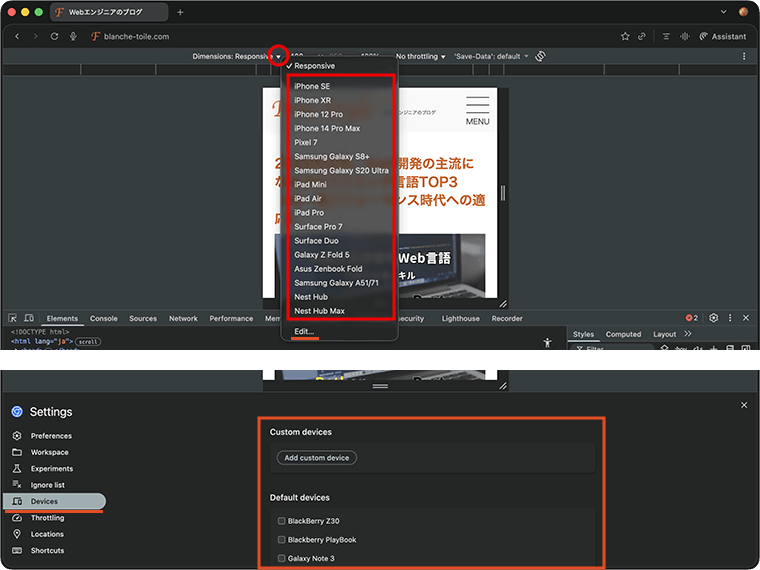This screenshot has width=760, height=570.
Task: Click the viewport right-edge resize handle
Action: 503,193
